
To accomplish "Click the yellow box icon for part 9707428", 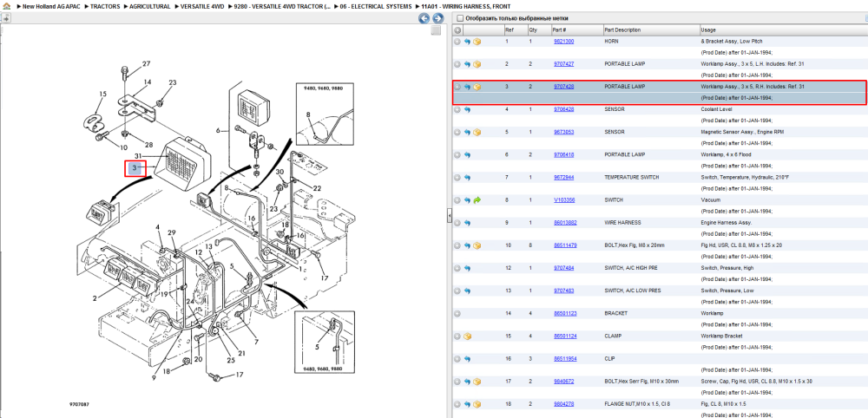I will click(477, 87).
